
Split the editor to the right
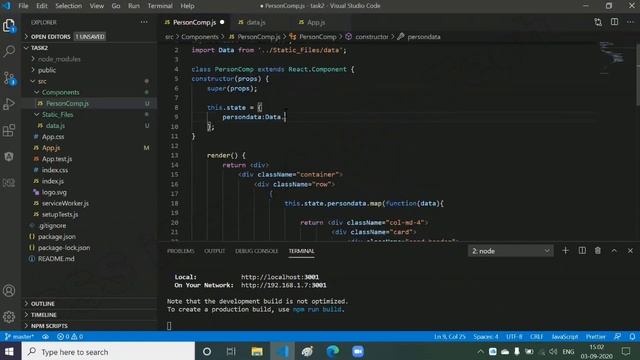pyautogui.click(x=614, y=22)
